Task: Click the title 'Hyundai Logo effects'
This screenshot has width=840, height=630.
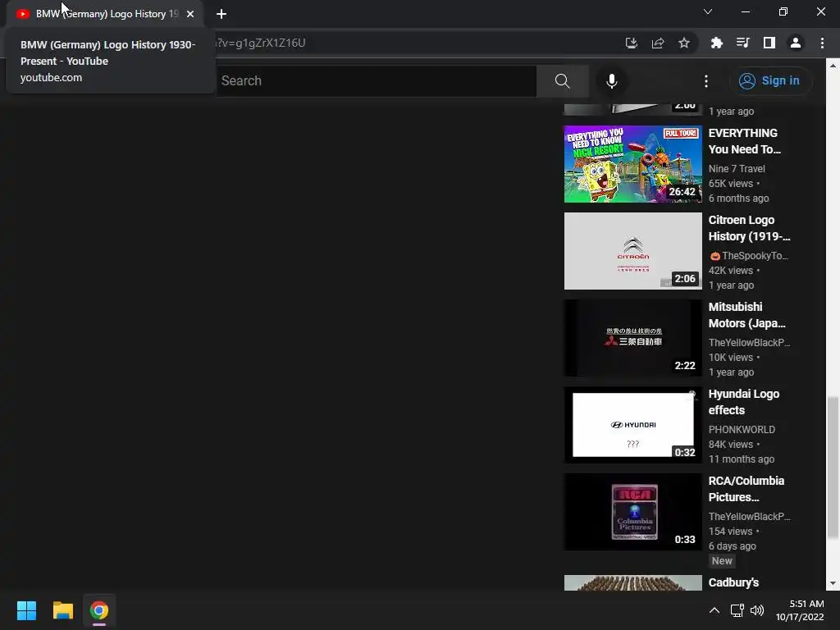Action: (743, 402)
